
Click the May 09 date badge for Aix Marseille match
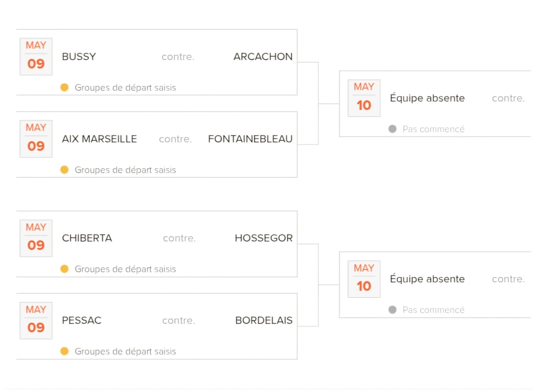click(36, 139)
